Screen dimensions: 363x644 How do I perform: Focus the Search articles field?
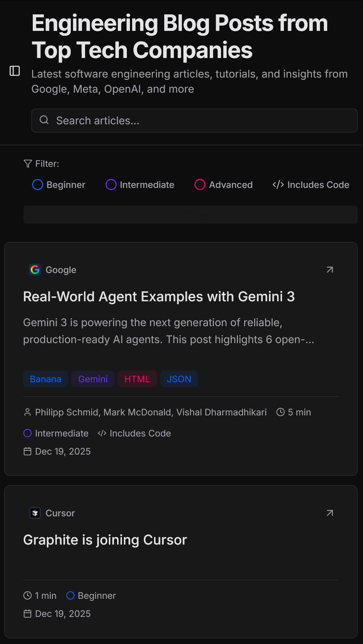pos(194,121)
